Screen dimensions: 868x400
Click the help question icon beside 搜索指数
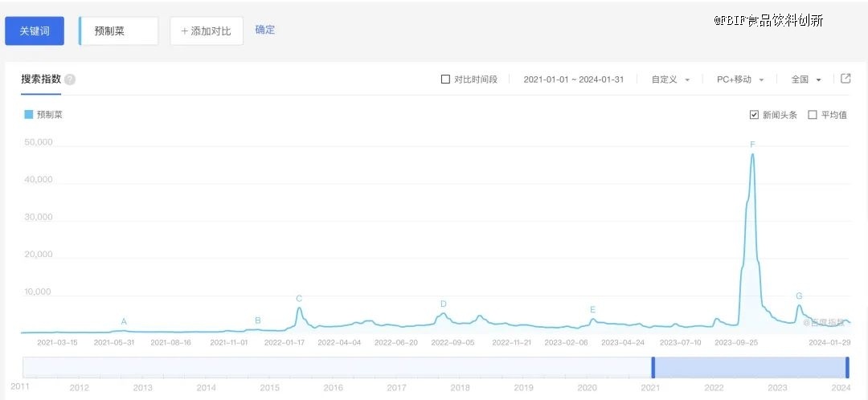click(x=70, y=80)
